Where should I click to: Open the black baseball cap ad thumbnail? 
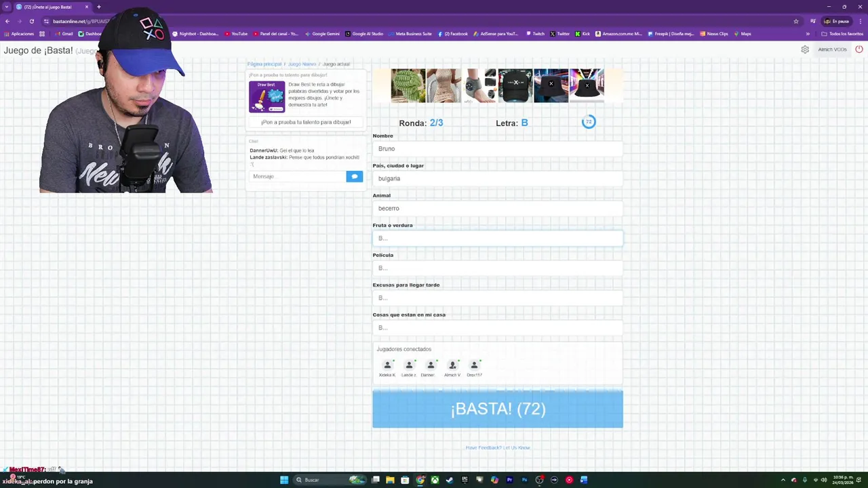(x=515, y=85)
